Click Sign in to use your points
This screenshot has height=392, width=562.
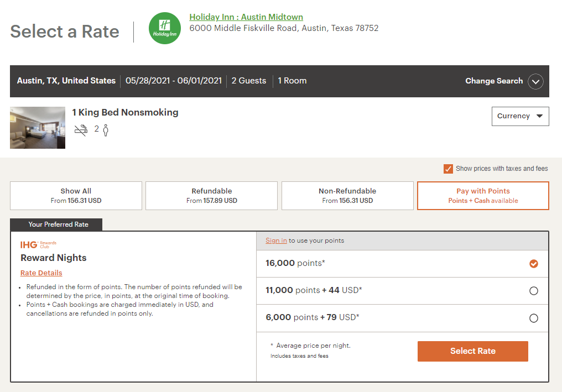click(x=276, y=241)
